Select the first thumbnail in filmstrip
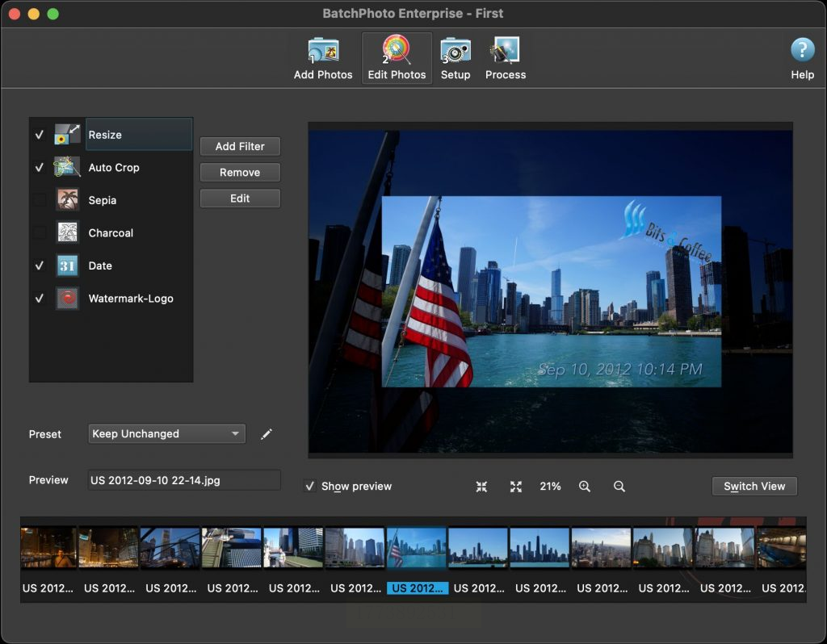Viewport: 827px width, 644px height. click(48, 549)
